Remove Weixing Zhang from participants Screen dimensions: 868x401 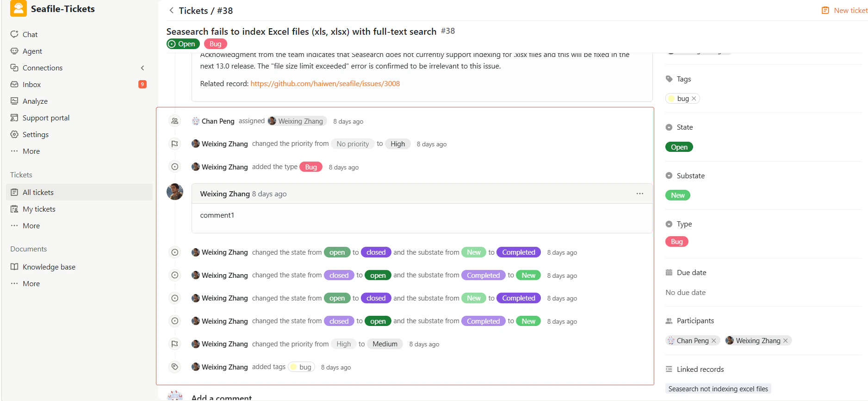click(x=786, y=341)
